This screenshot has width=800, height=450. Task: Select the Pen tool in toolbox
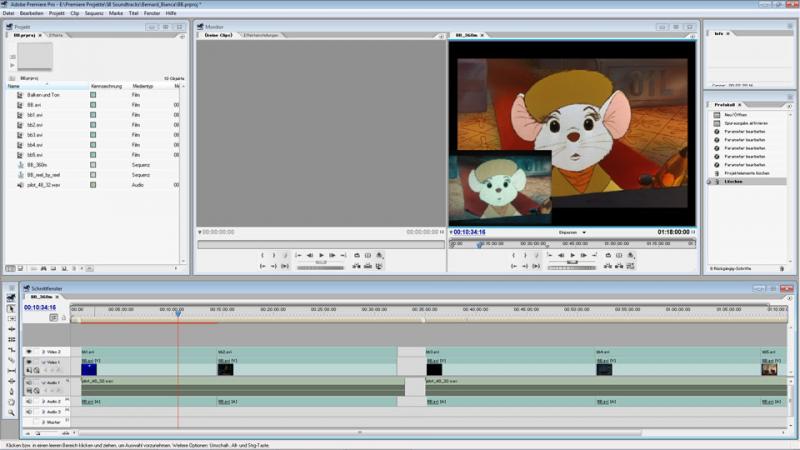[11, 391]
